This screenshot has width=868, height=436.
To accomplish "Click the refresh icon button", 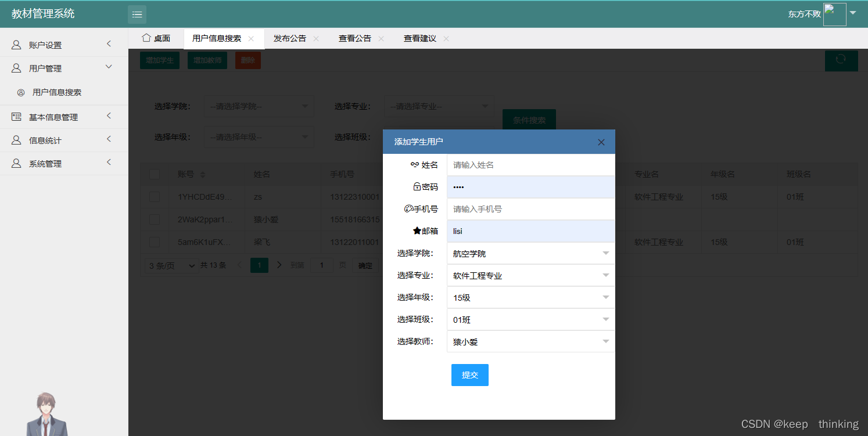I will pyautogui.click(x=841, y=60).
